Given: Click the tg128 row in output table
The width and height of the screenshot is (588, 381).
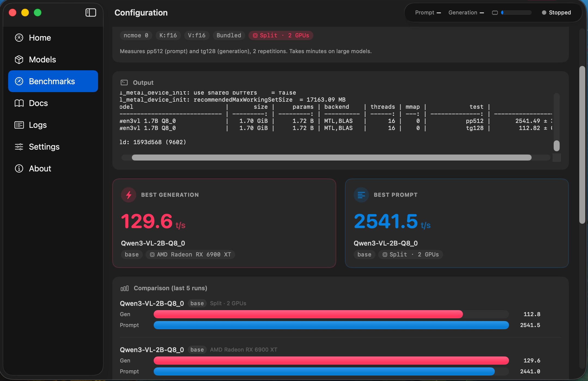Looking at the screenshot, I should [336, 128].
